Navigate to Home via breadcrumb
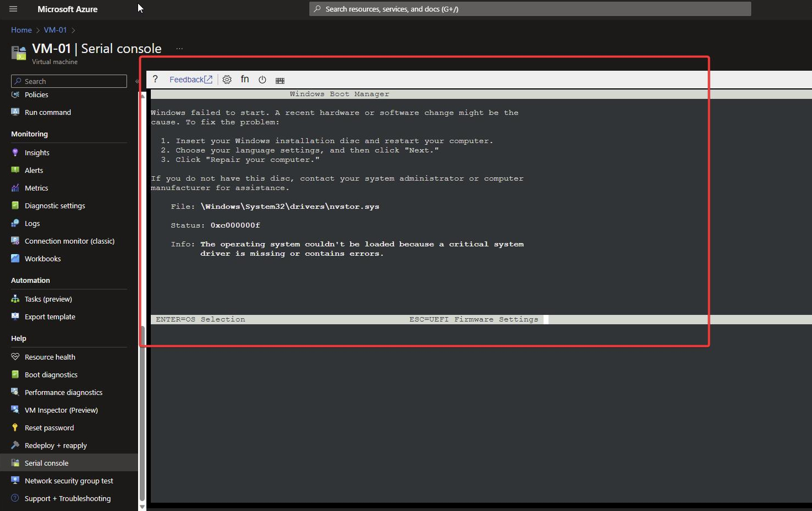This screenshot has height=511, width=812. pyautogui.click(x=21, y=30)
